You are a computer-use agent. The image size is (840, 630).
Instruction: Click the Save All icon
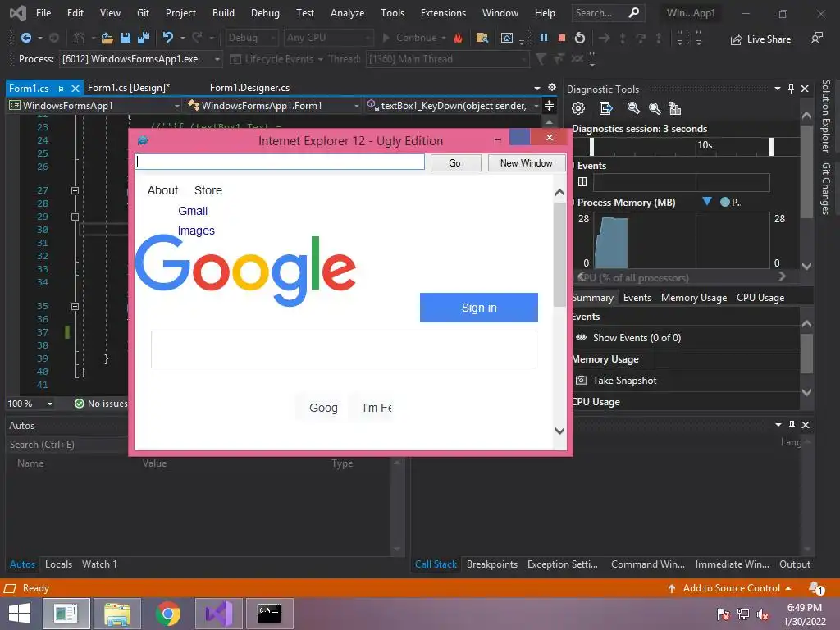tap(144, 38)
